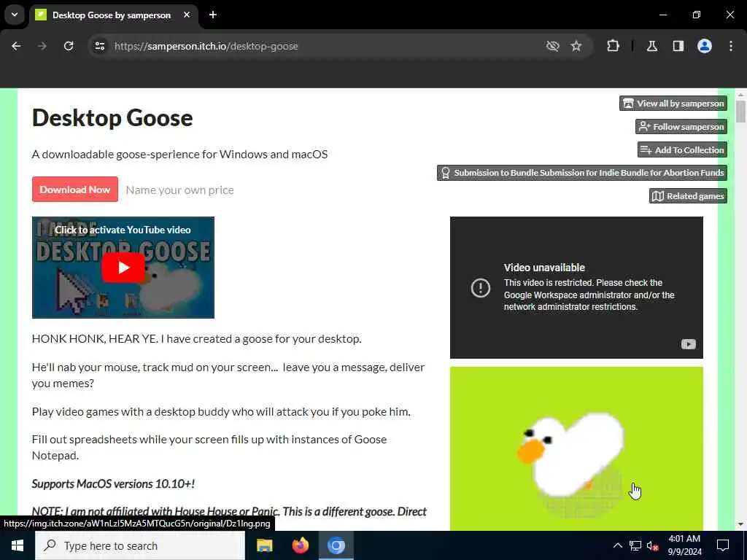Click the muted volume tray icon
Screen dimensions: 747x560
(653, 546)
